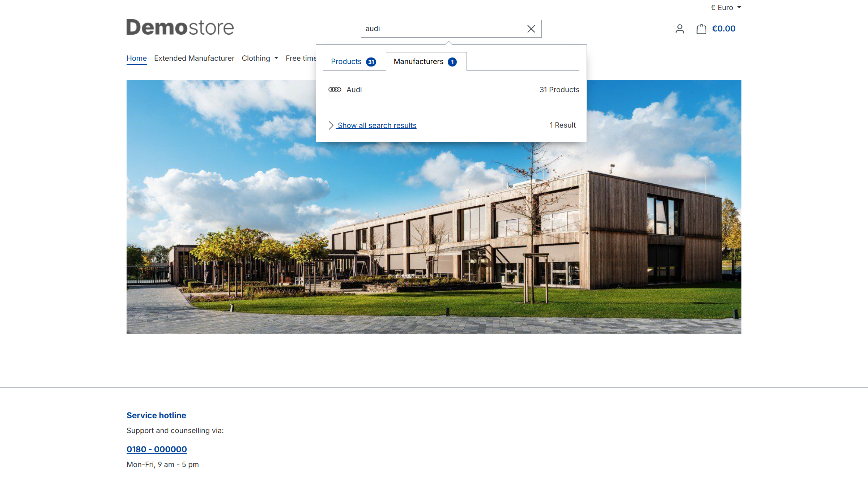Select the Manufacturers tab
This screenshot has height=488, width=868.
(x=418, y=61)
